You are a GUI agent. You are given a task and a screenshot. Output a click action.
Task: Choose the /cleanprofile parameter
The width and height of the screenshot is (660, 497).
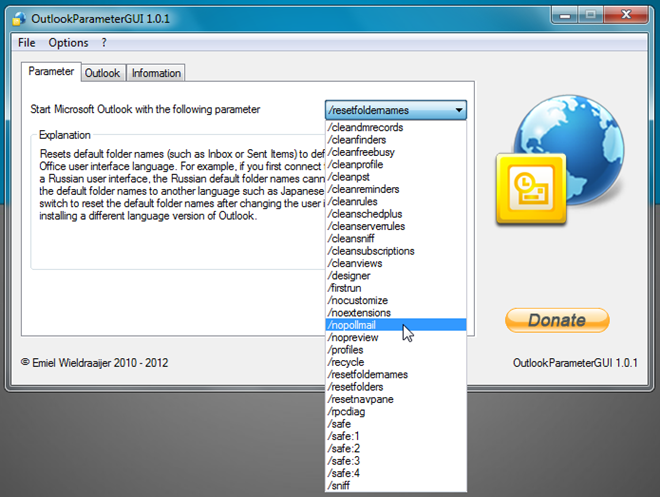(396, 165)
